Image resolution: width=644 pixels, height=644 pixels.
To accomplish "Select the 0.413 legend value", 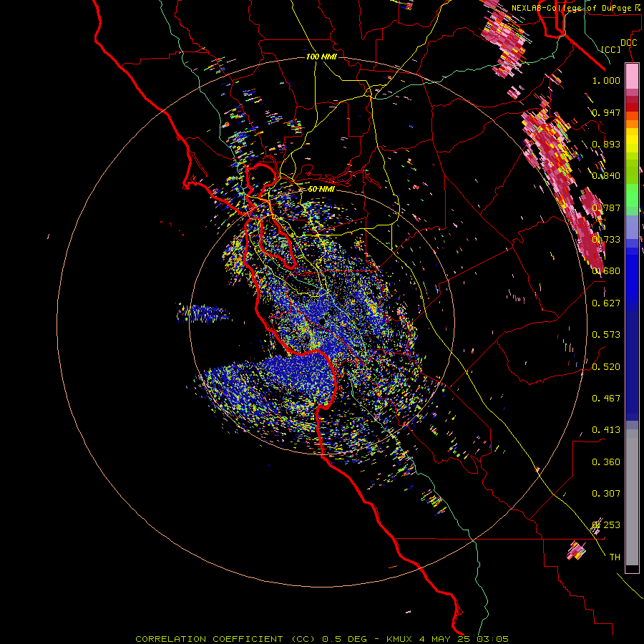I will [606, 430].
